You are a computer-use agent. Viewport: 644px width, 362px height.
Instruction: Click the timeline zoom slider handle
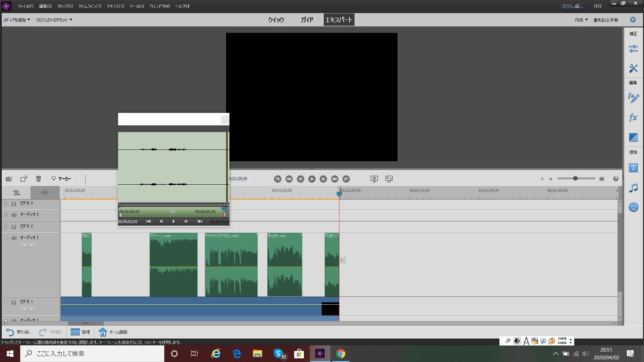point(575,178)
